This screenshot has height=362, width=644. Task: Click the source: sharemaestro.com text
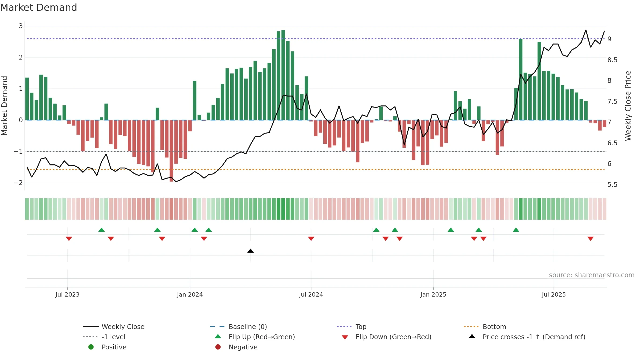click(x=592, y=275)
